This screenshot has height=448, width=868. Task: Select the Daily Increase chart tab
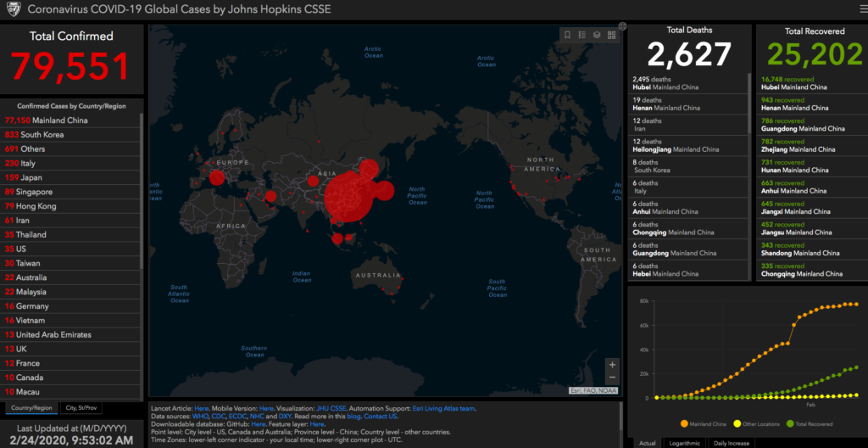tap(731, 443)
